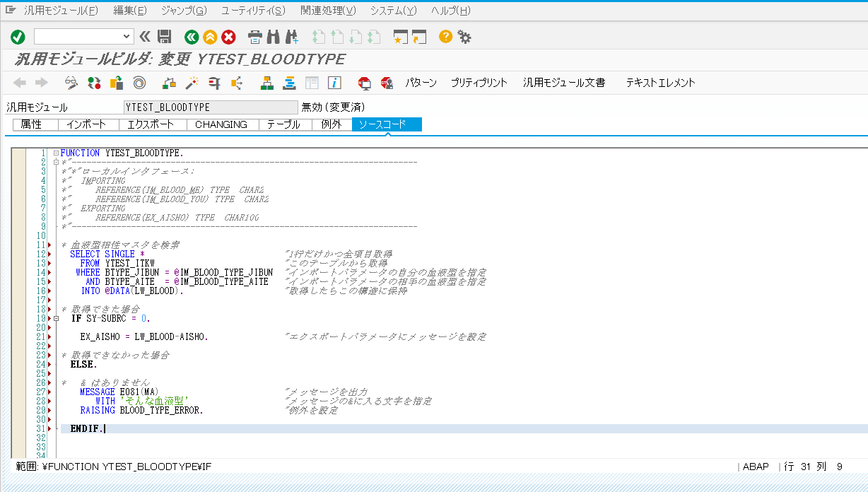Screen dimensions: 868x492
Task: Click the Save floppy disk icon
Action: pos(164,37)
